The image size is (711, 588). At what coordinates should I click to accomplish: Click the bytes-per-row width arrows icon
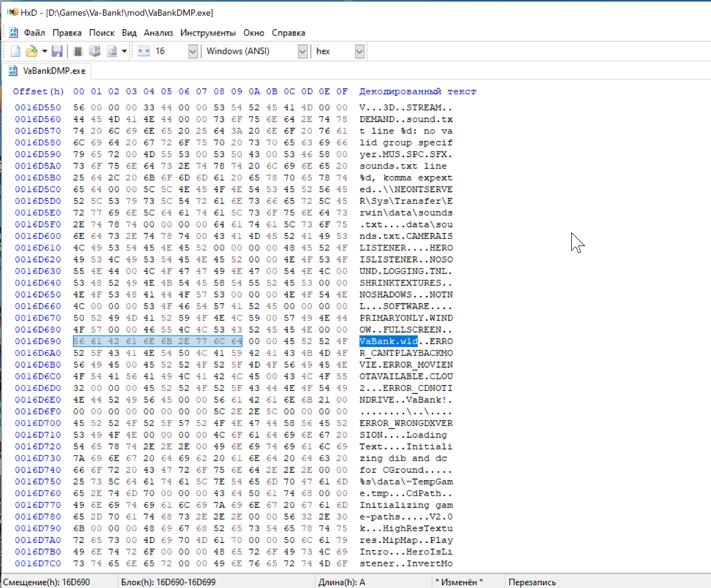tap(144, 52)
